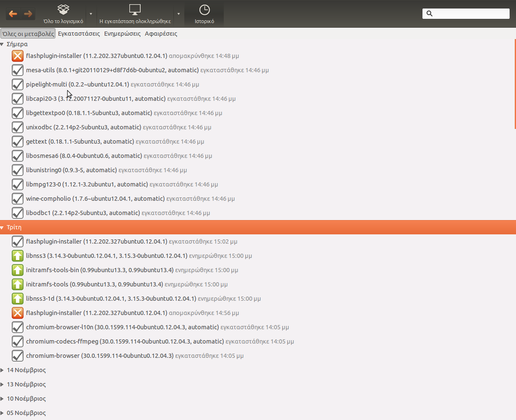This screenshot has height=420, width=516.
Task: Expand the 10 Νοέμβριος group
Action: pyautogui.click(x=2, y=399)
